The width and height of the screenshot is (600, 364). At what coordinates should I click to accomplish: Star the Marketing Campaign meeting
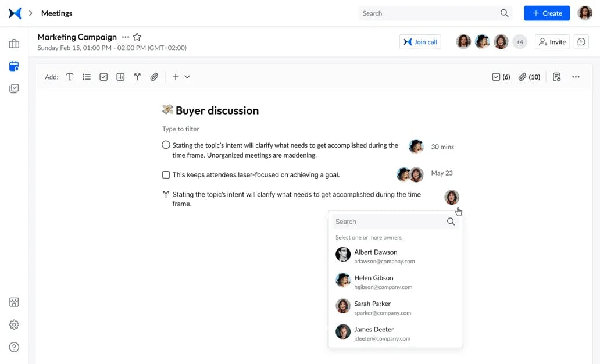pos(137,37)
